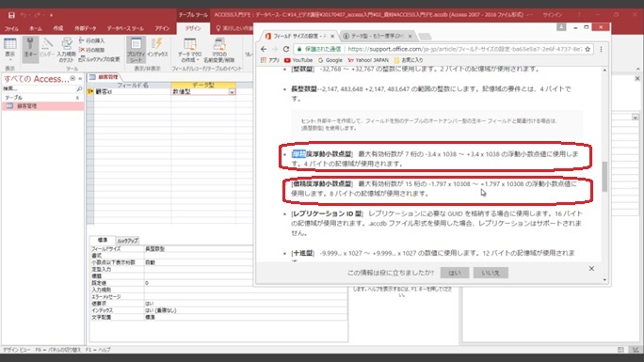Open the Chrome three-dot menu
Screen dimensions: 644x362
click(601, 49)
